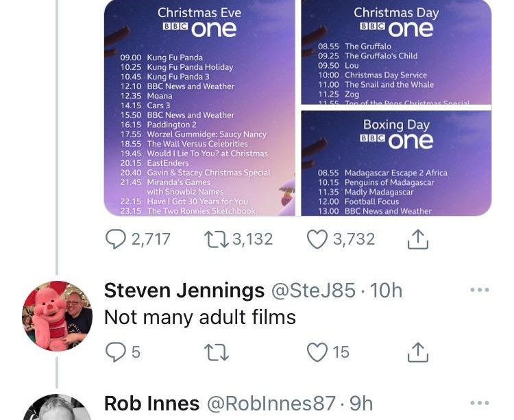Open Steven Jennings' profile name link
The height and width of the screenshot is (420, 514).
184,291
